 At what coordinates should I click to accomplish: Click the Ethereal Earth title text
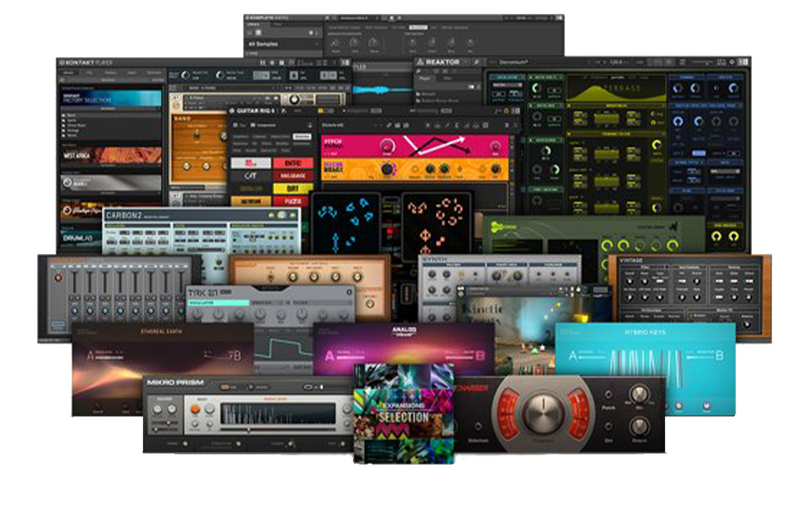161,332
